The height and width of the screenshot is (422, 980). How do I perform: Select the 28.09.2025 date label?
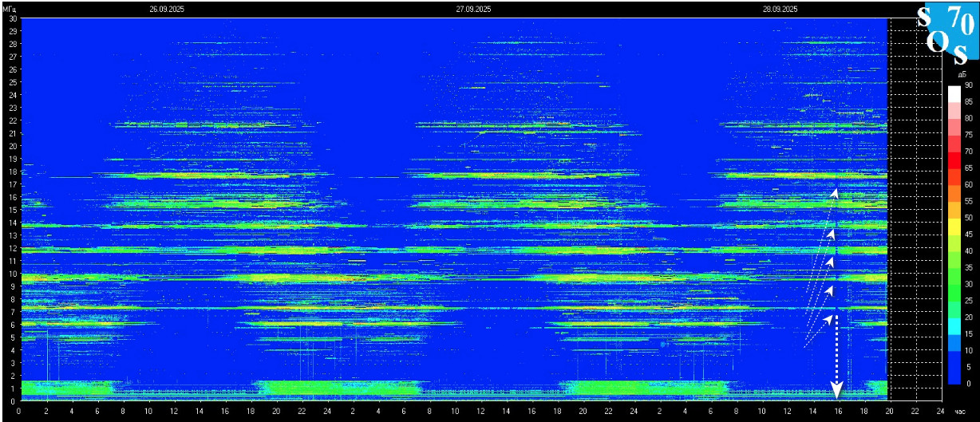(780, 10)
